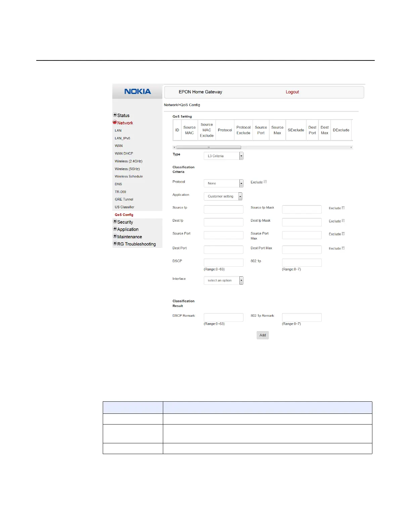This screenshot has width=411, height=532.
Task: Click the Source Ip input field
Action: click(224, 209)
